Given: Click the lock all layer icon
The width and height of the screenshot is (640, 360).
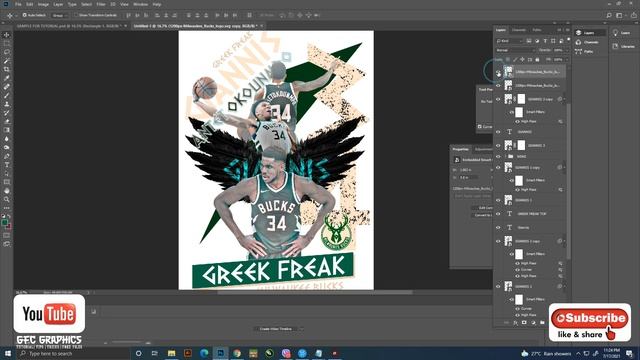Looking at the screenshot, I should click(x=537, y=60).
